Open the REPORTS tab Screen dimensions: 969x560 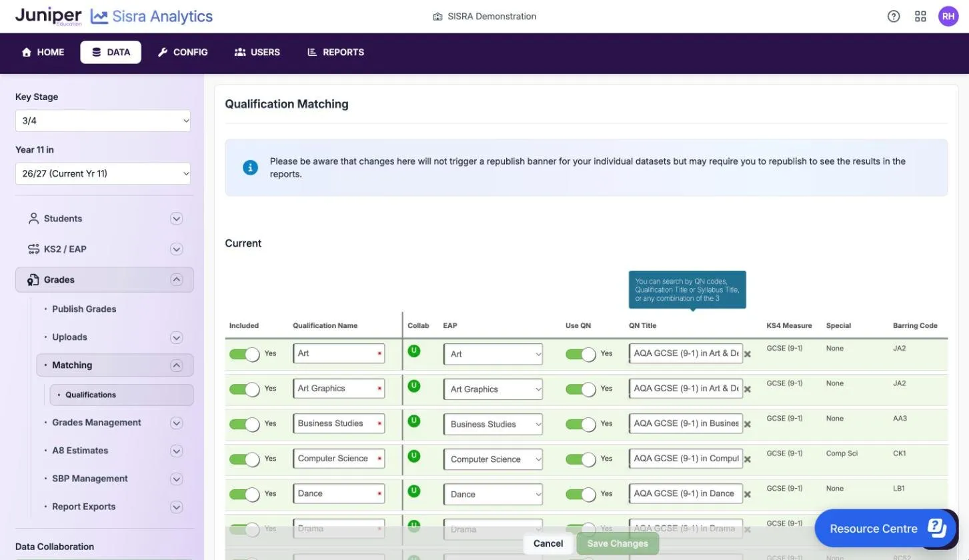[335, 52]
